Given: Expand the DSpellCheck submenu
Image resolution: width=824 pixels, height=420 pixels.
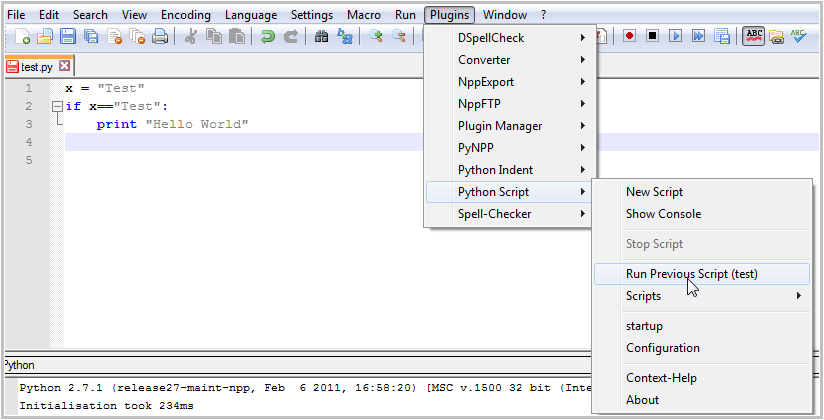Looking at the screenshot, I should [x=510, y=38].
